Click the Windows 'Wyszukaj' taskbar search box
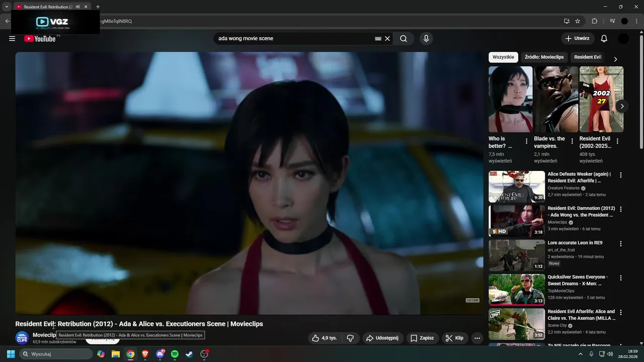This screenshot has width=644, height=362. 56,354
